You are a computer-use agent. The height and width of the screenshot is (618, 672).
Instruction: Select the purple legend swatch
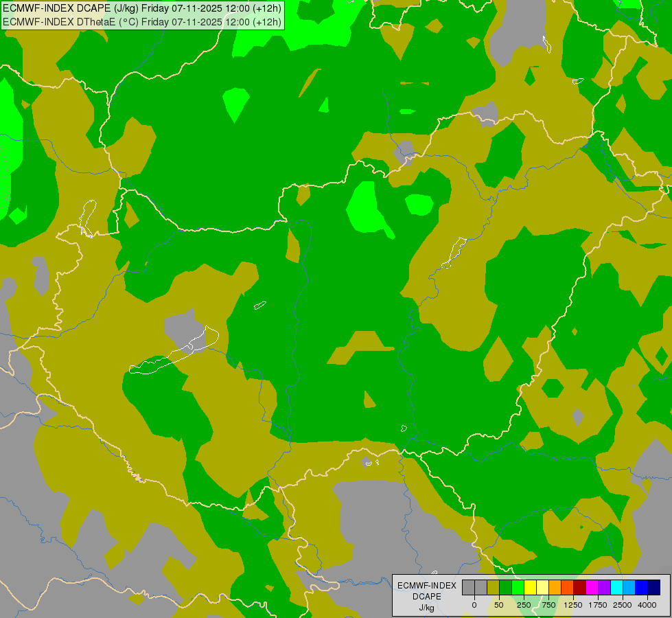604,587
